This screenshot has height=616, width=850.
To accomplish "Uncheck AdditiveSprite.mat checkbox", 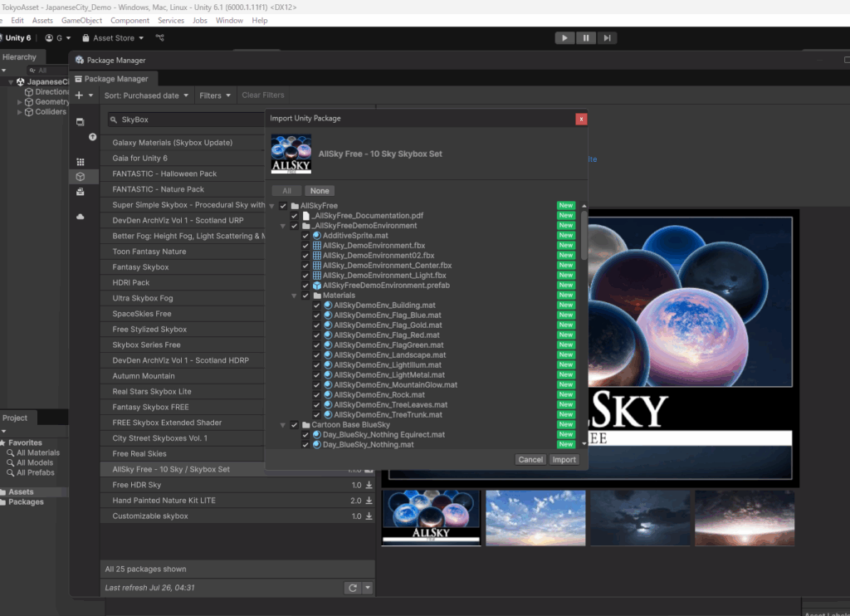I will pos(305,236).
